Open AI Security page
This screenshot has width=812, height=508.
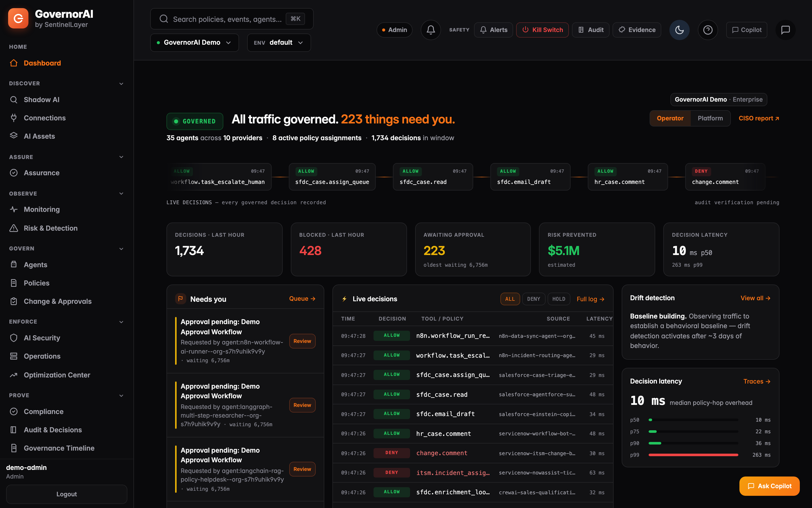tap(67, 338)
